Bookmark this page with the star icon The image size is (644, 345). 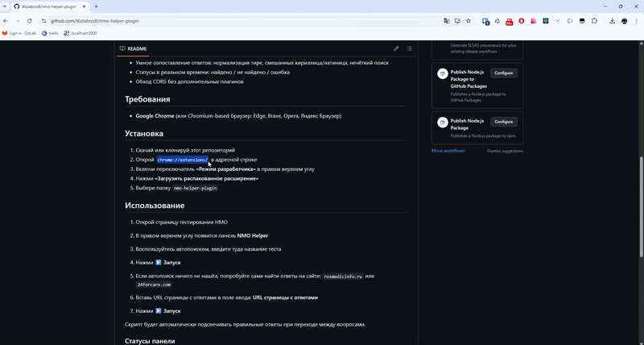(469, 21)
